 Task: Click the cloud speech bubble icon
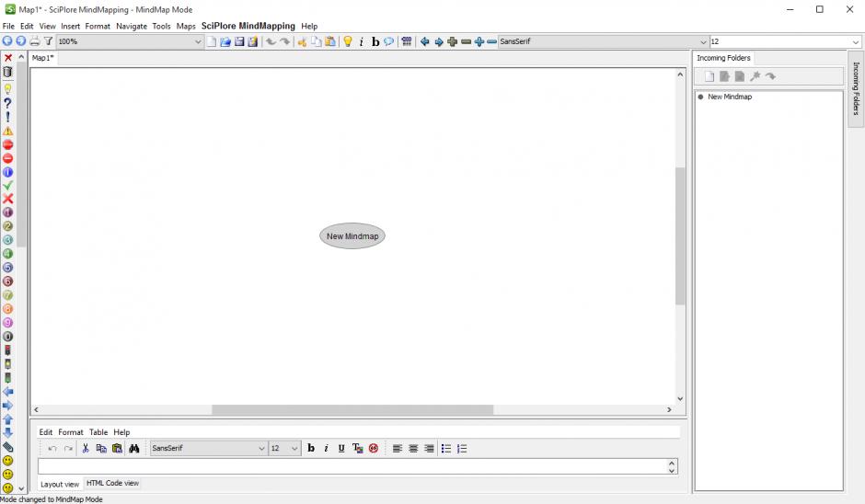tap(389, 41)
